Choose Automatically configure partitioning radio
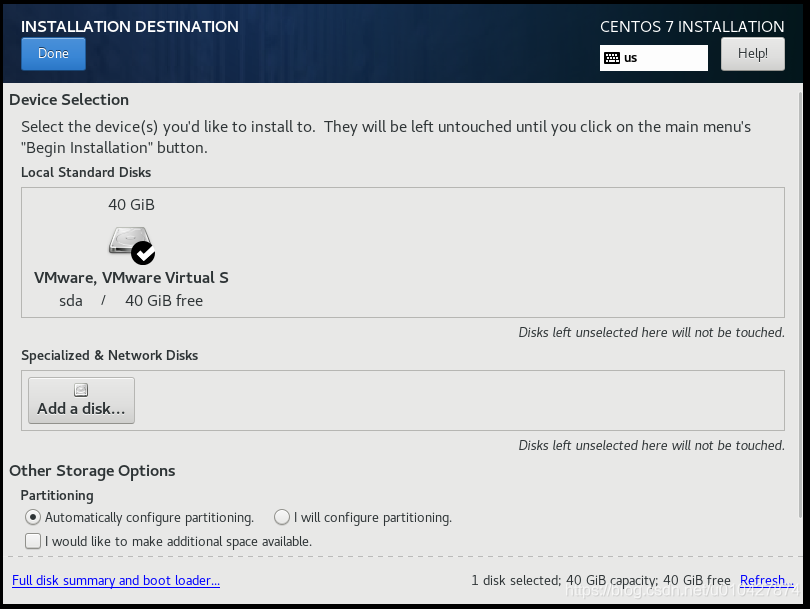The height and width of the screenshot is (609, 810). pyautogui.click(x=33, y=517)
